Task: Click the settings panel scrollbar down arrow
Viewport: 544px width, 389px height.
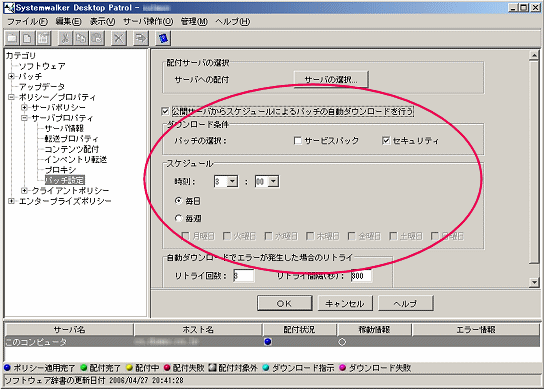Action: [x=534, y=282]
